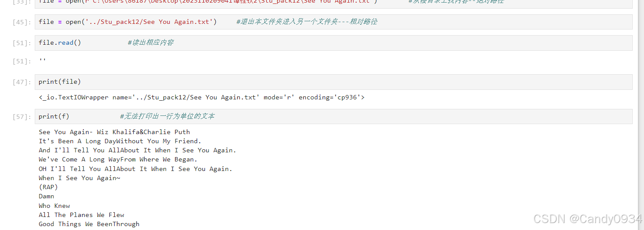Image resolution: width=644 pixels, height=230 pixels.
Task: Click the print(file) code cell
Action: 334,82
